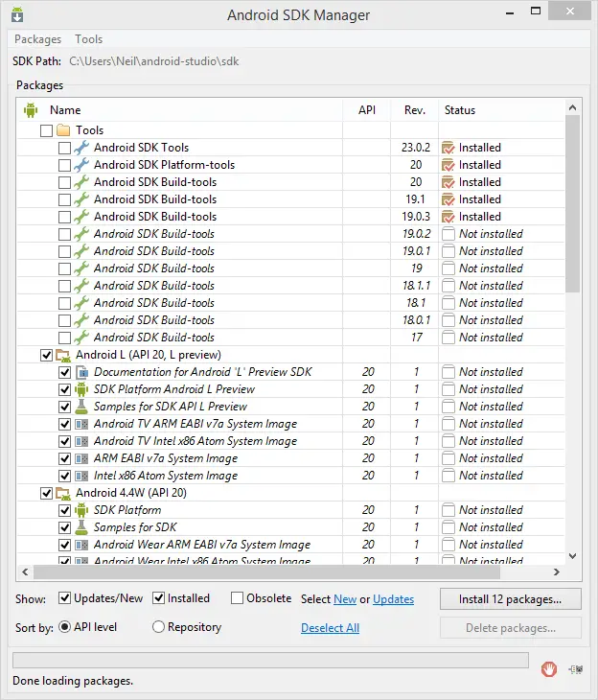The image size is (598, 700).
Task: Open the Packages menu
Action: 37,39
